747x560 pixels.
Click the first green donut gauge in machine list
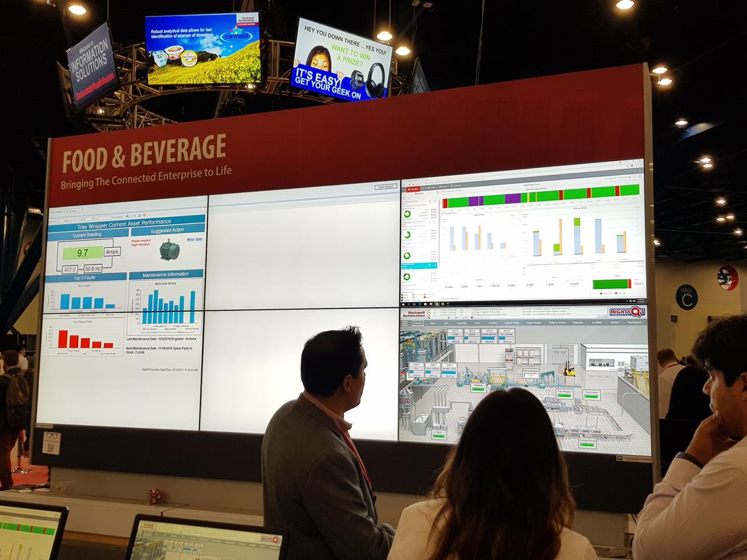[x=407, y=214]
